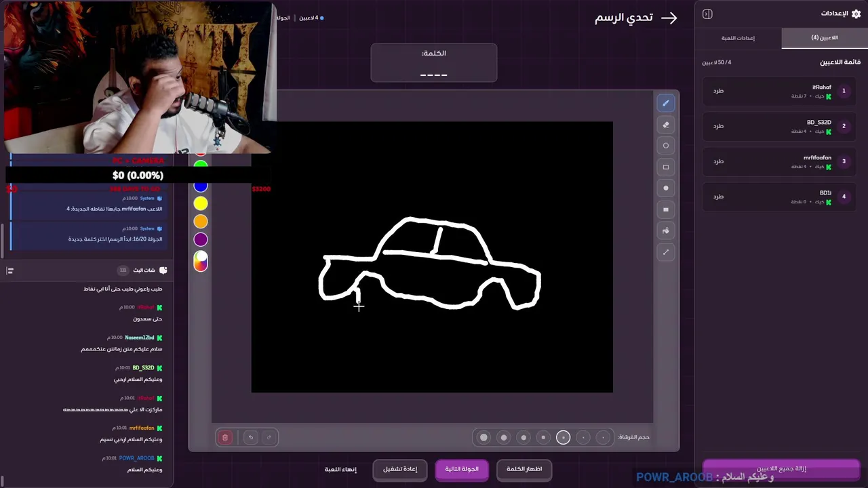Kick player BD_S32D with طرد

click(x=718, y=126)
